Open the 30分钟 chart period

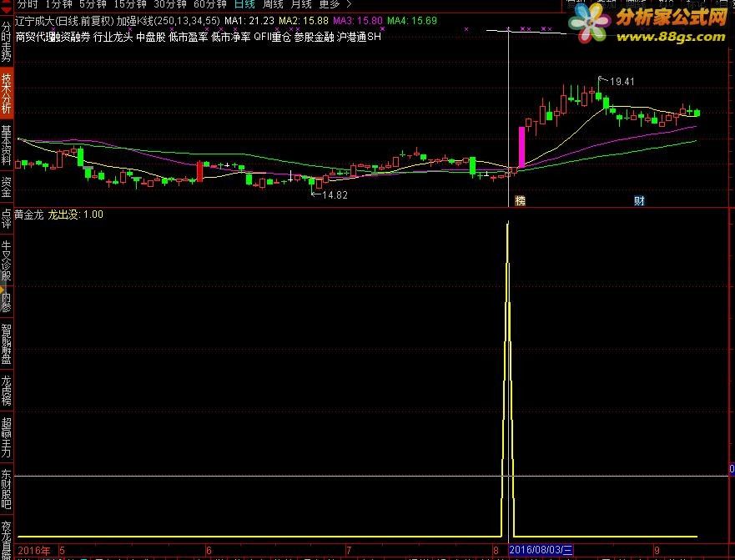click(x=170, y=5)
